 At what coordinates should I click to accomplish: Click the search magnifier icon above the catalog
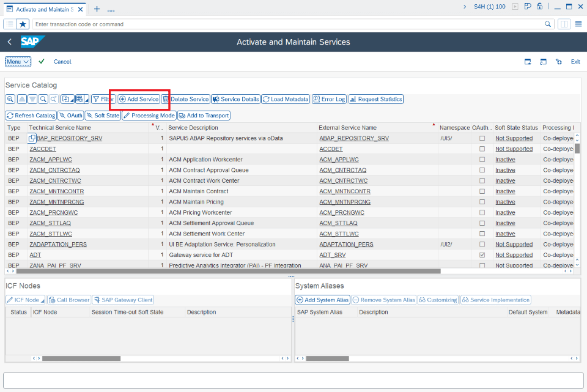(x=43, y=99)
